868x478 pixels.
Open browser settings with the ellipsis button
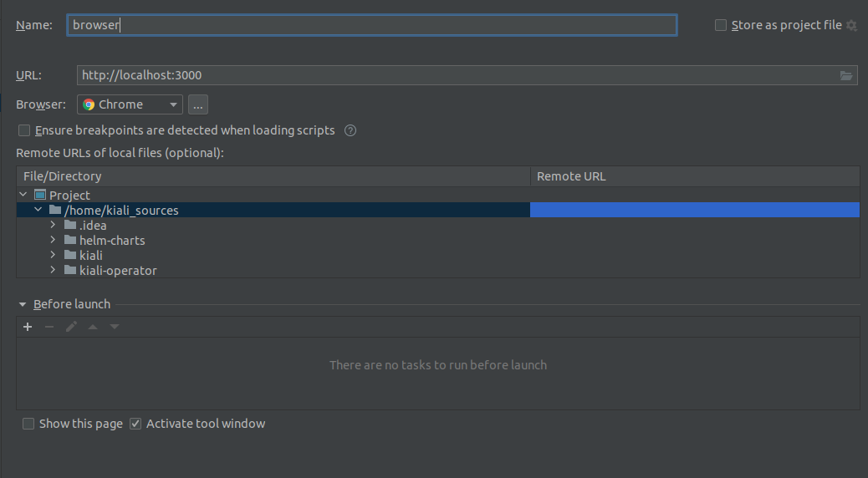197,104
